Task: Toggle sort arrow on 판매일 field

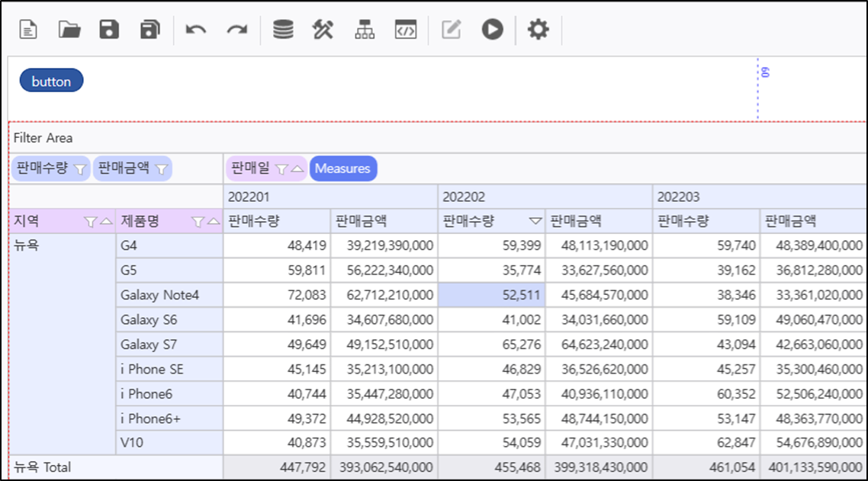Action: [297, 169]
